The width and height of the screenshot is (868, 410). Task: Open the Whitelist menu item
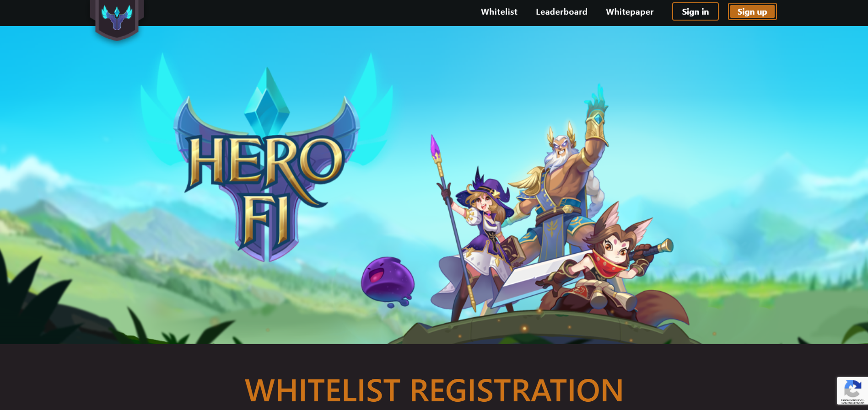pyautogui.click(x=499, y=12)
